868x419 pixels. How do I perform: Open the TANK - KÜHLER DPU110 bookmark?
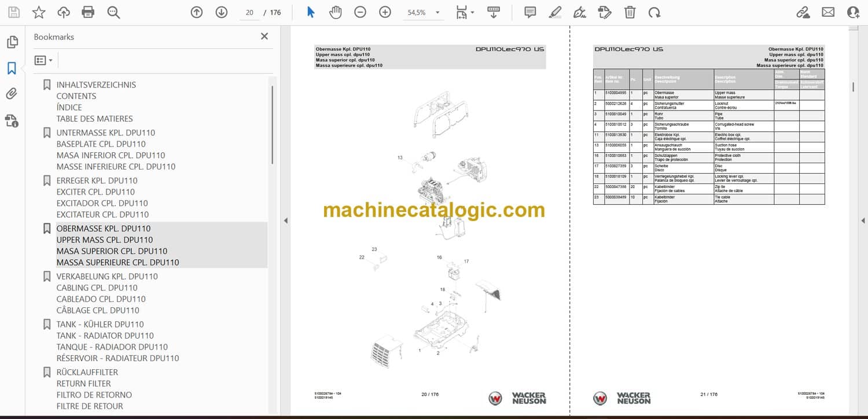[100, 325]
